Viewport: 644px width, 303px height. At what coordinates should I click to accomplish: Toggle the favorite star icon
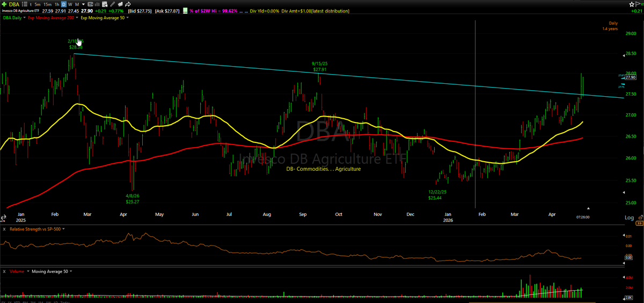(x=632, y=4)
